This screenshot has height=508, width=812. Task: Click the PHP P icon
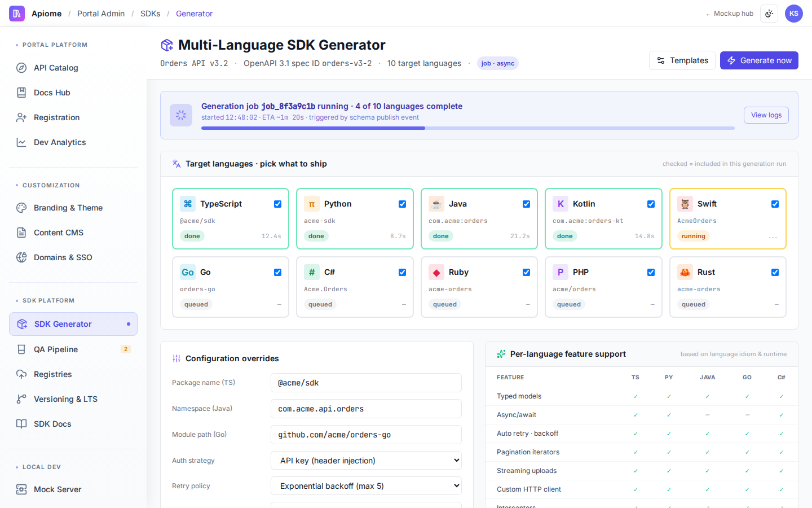coord(561,272)
